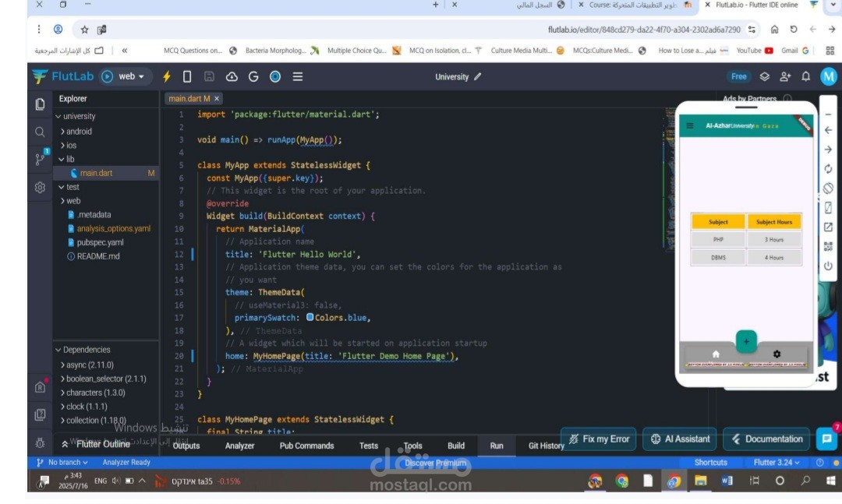Open the Flutter 3.24 version dropdown
This screenshot has height=504, width=842.
tap(777, 462)
